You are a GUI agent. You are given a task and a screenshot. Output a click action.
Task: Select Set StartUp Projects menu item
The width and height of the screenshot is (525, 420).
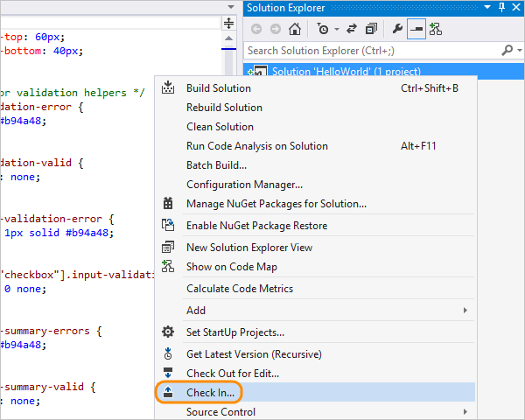coord(234,332)
